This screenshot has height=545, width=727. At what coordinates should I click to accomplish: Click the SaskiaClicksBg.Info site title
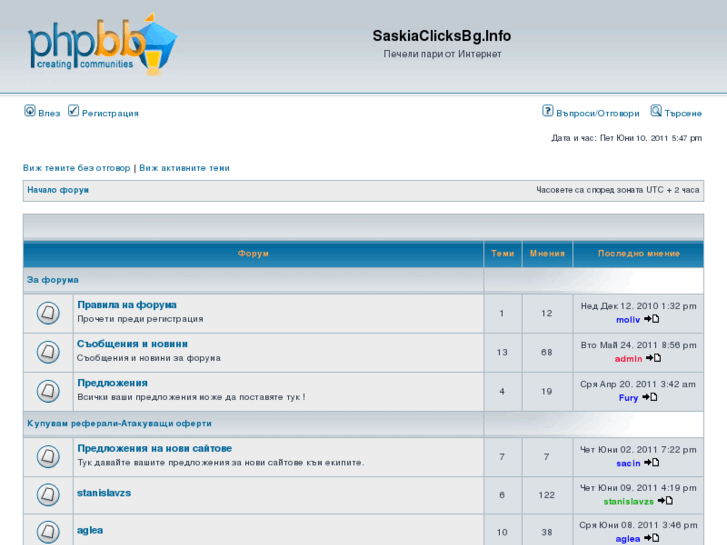(442, 36)
